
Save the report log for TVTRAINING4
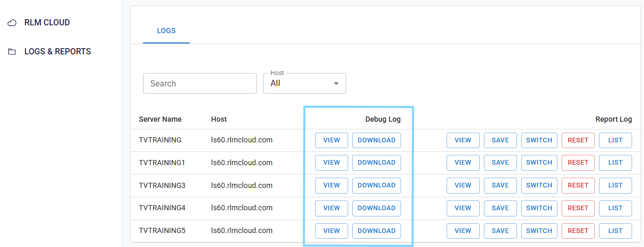[500, 208]
